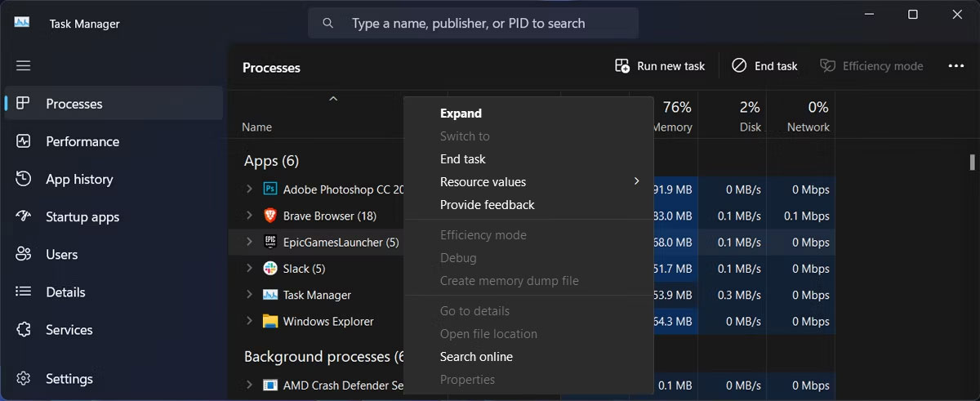Screen dimensions: 980x401
Task: Choose Search online in context menu
Action: [476, 357]
